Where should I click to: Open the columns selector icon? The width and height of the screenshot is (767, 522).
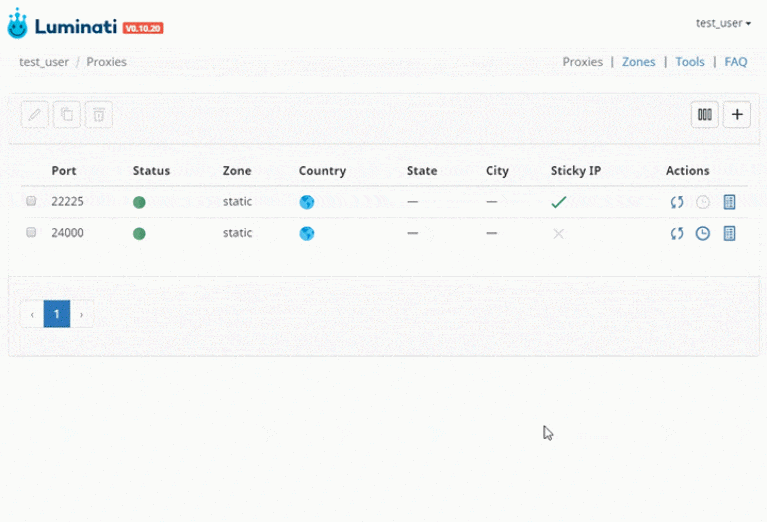pos(705,115)
